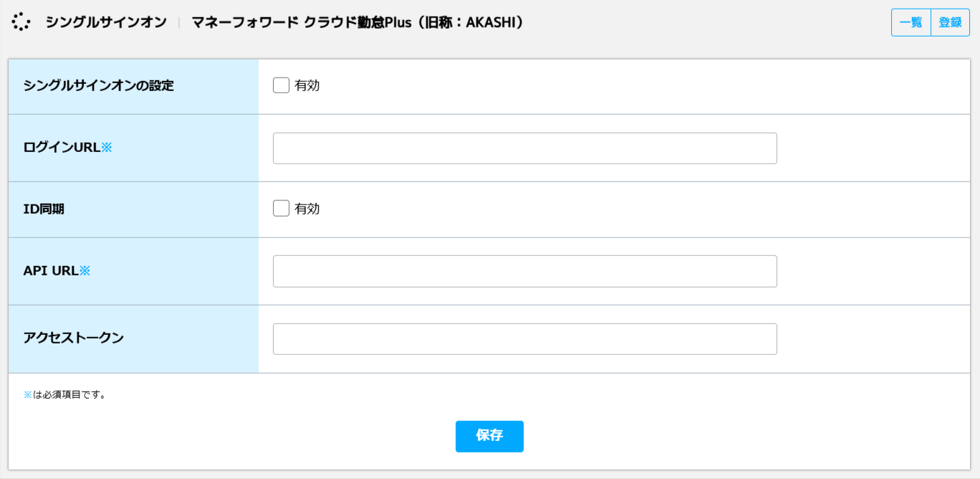Focus the API URL input field
The image size is (980, 479).
point(525,271)
